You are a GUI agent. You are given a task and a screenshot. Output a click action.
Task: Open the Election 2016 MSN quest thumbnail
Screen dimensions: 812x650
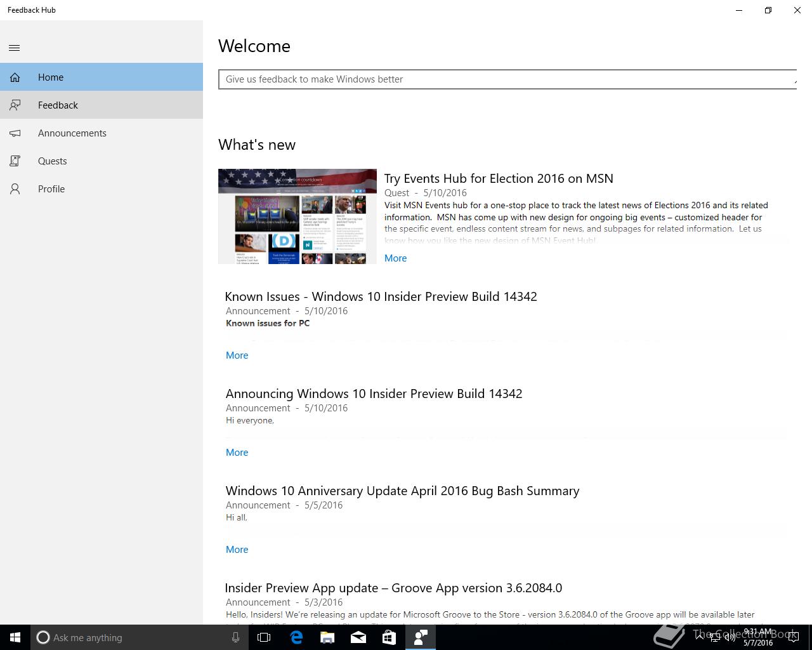(298, 216)
